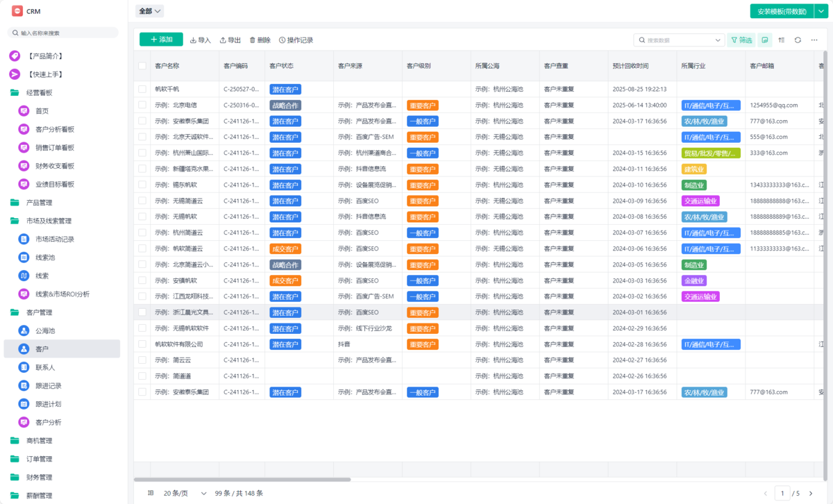Click the sort/row-order icon in toolbar

[x=782, y=40]
